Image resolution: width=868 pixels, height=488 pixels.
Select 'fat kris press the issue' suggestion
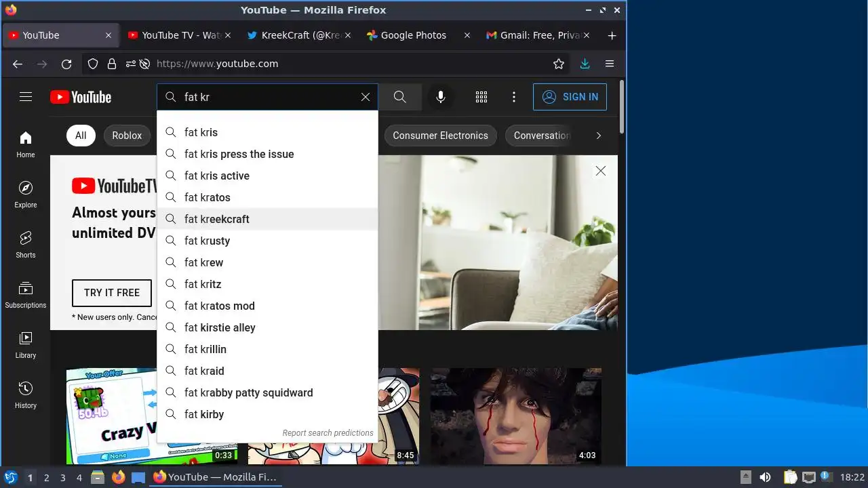[x=267, y=154]
